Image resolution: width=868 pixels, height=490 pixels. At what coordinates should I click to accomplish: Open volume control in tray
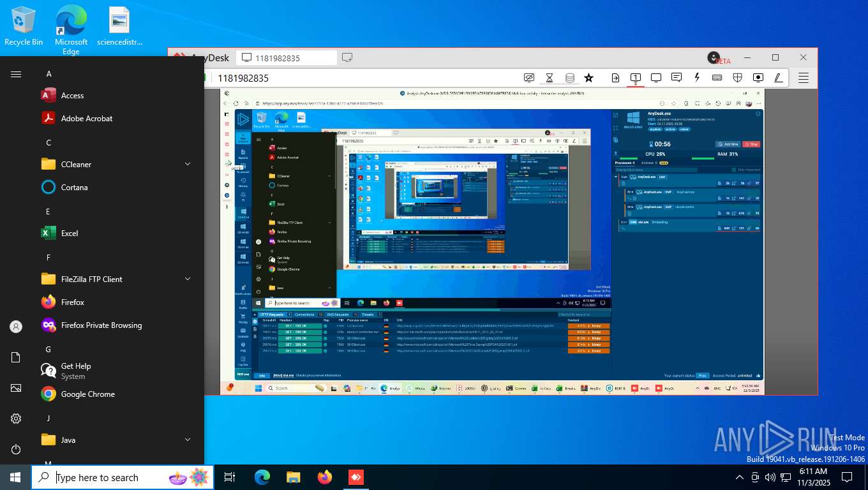click(770, 477)
